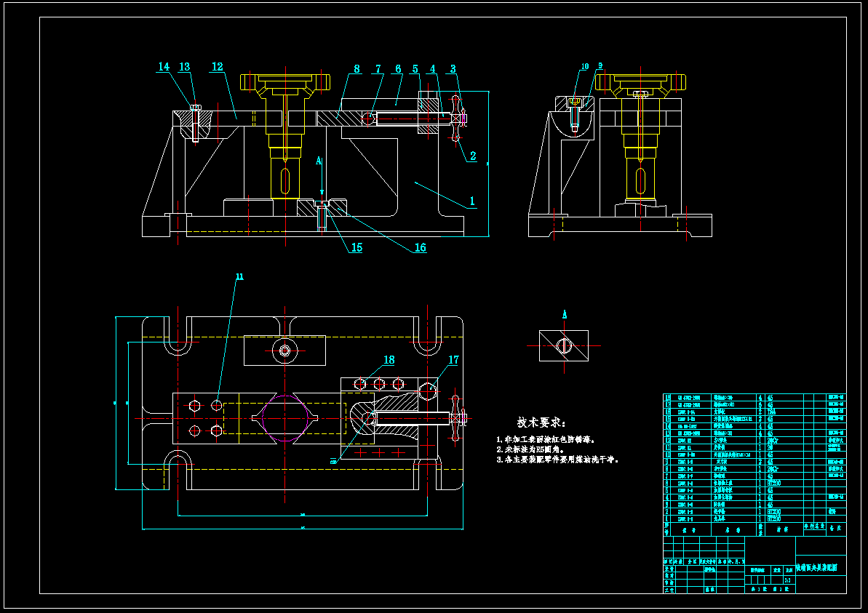Select part balloon number 11 in plan view

pyautogui.click(x=239, y=276)
